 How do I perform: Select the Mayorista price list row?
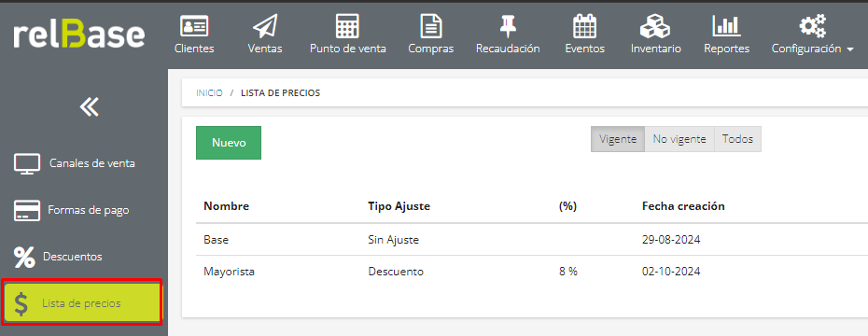[531, 272]
